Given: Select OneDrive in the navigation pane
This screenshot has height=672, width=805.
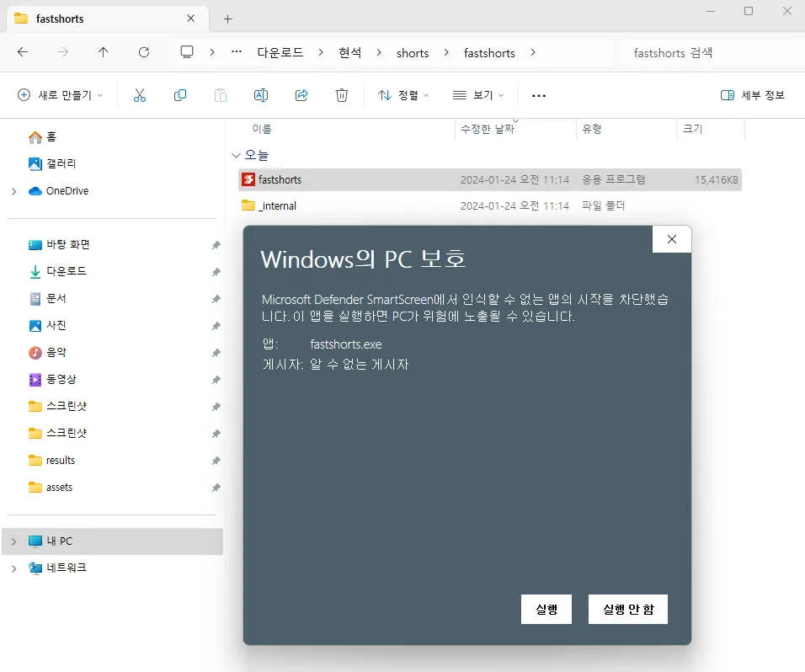Looking at the screenshot, I should tap(58, 191).
